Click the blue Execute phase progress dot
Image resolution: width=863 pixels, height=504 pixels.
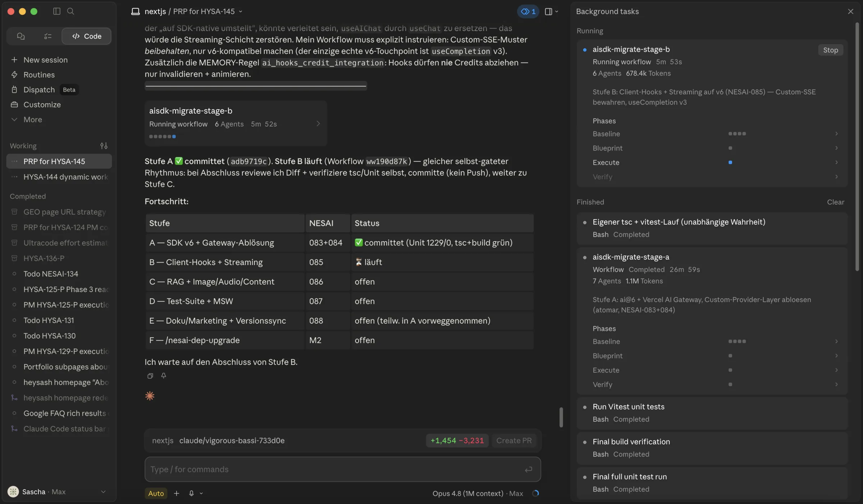[730, 162]
